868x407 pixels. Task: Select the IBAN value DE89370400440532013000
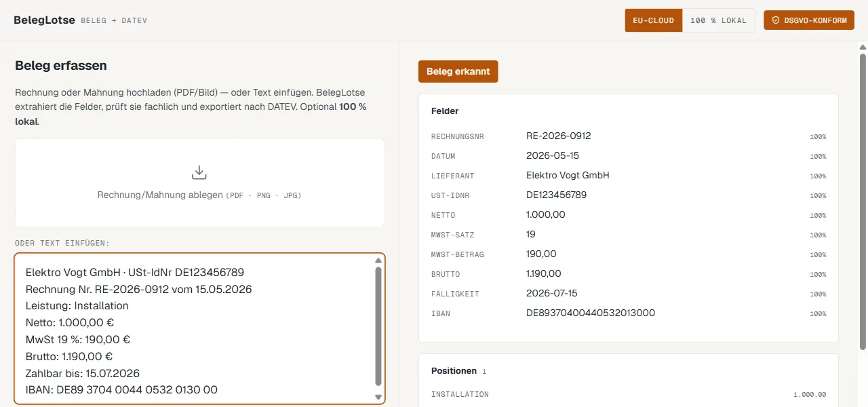[591, 313]
